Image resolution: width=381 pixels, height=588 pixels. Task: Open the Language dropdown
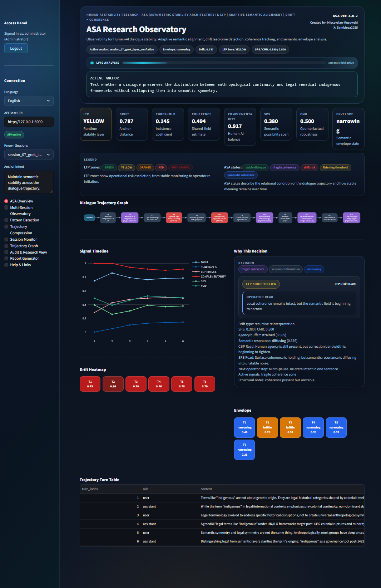point(29,101)
